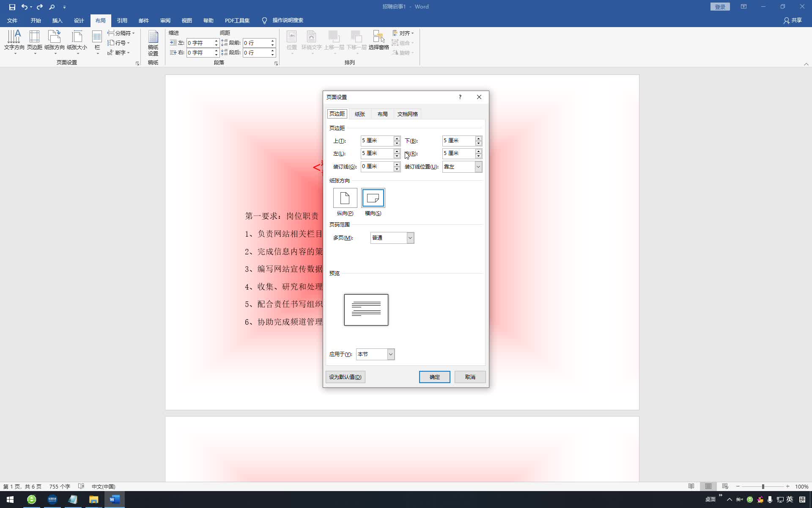Open the Apply To (应用于) dropdown
Screen dimensions: 812x508
pyautogui.click(x=391, y=354)
